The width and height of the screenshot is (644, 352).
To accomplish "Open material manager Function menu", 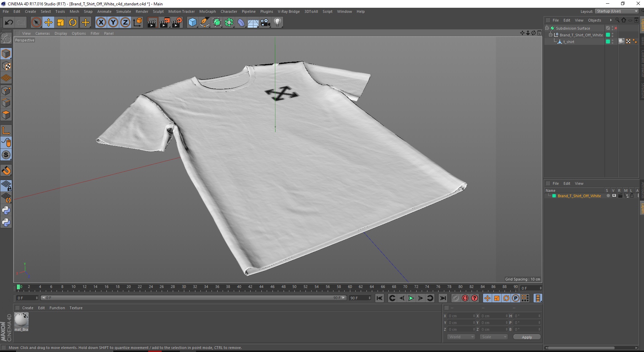I will coord(57,308).
